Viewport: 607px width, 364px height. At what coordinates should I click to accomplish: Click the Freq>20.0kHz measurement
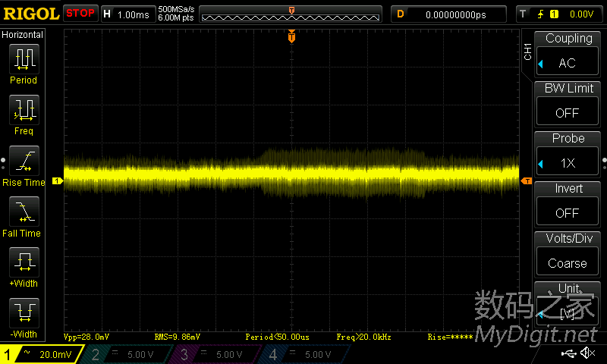[x=363, y=337]
